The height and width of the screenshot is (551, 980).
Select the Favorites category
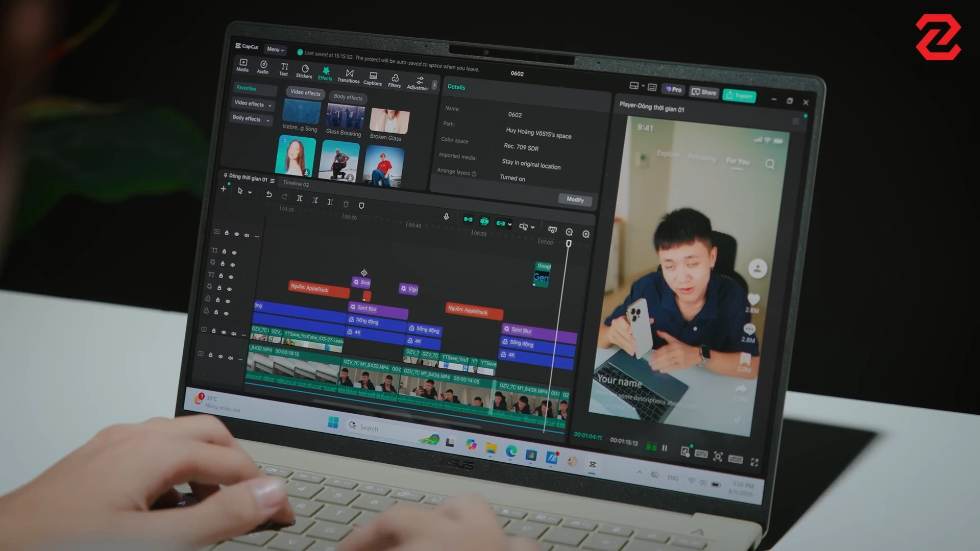[255, 89]
